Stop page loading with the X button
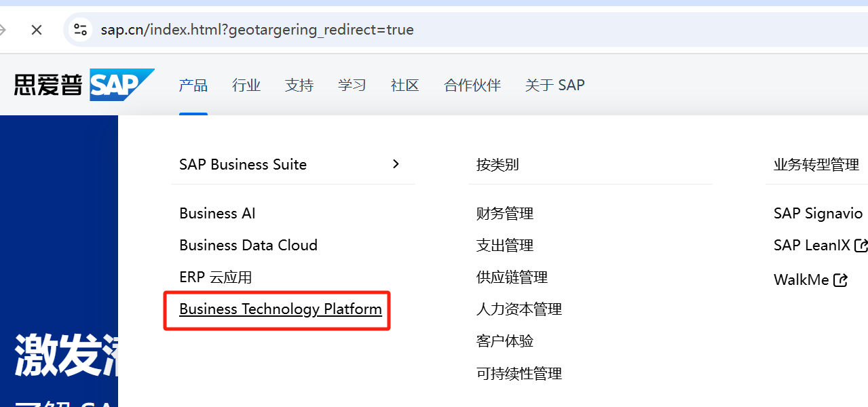This screenshot has height=407, width=868. (x=37, y=30)
